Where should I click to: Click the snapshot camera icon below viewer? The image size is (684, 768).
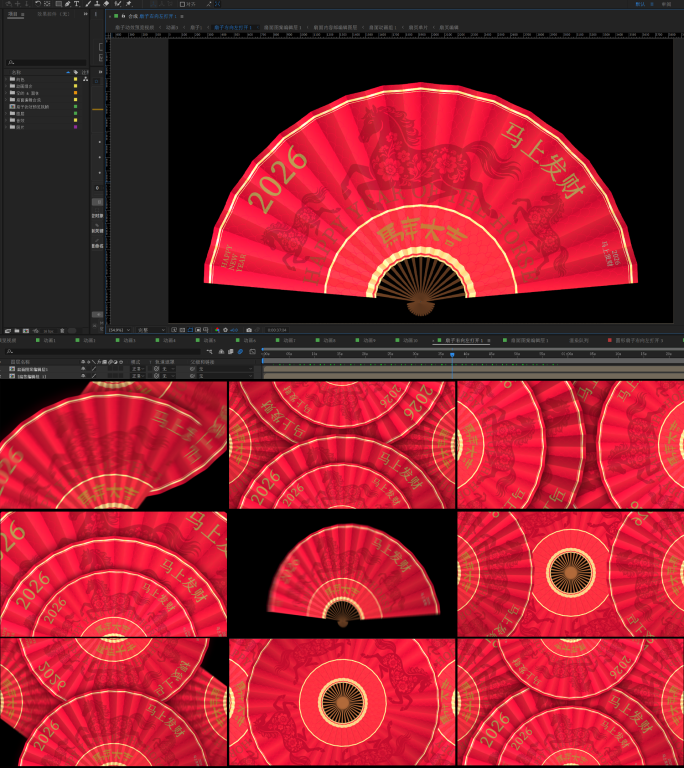tap(249, 329)
